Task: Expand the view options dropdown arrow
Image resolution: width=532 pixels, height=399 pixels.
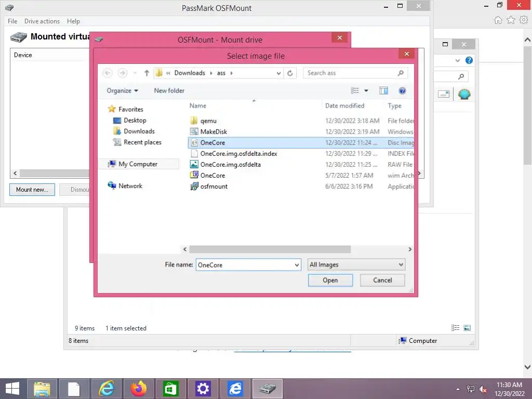Action: point(366,90)
